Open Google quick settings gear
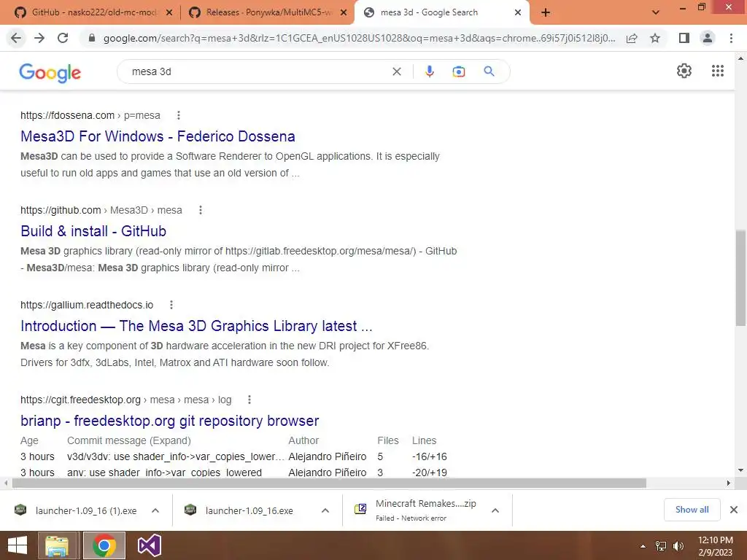The image size is (747, 560). (x=684, y=71)
